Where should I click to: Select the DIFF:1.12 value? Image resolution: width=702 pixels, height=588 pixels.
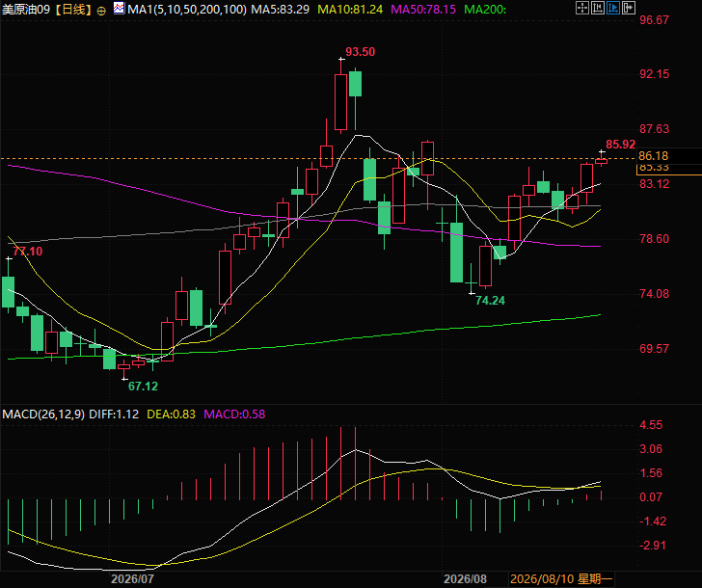point(114,414)
